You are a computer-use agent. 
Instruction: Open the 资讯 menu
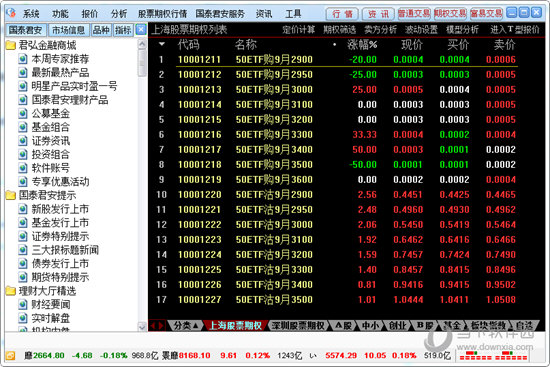click(264, 14)
